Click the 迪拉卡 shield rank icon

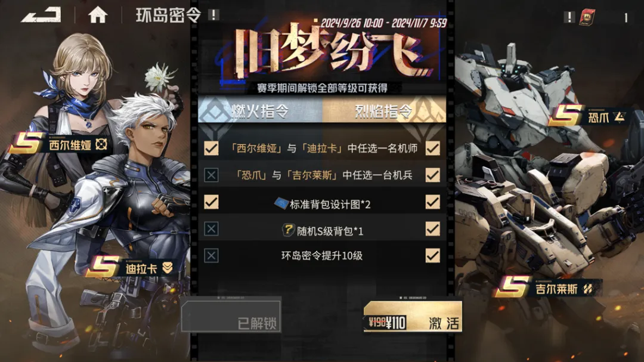point(167,268)
